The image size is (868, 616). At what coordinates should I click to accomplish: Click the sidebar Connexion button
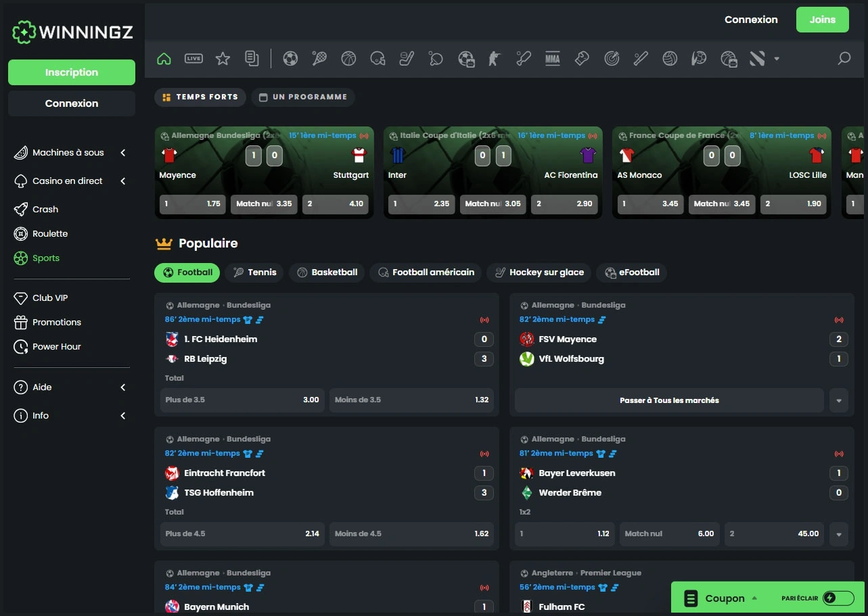[72, 103]
